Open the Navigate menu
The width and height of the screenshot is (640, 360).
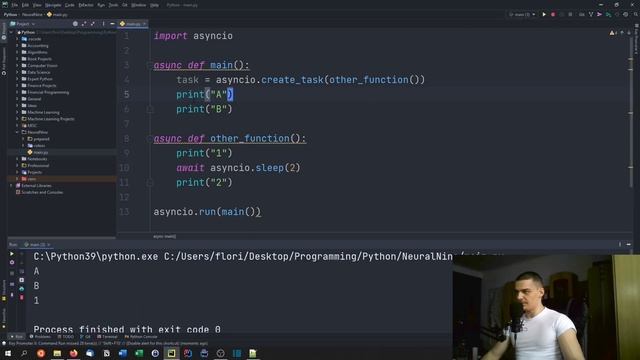point(53,5)
